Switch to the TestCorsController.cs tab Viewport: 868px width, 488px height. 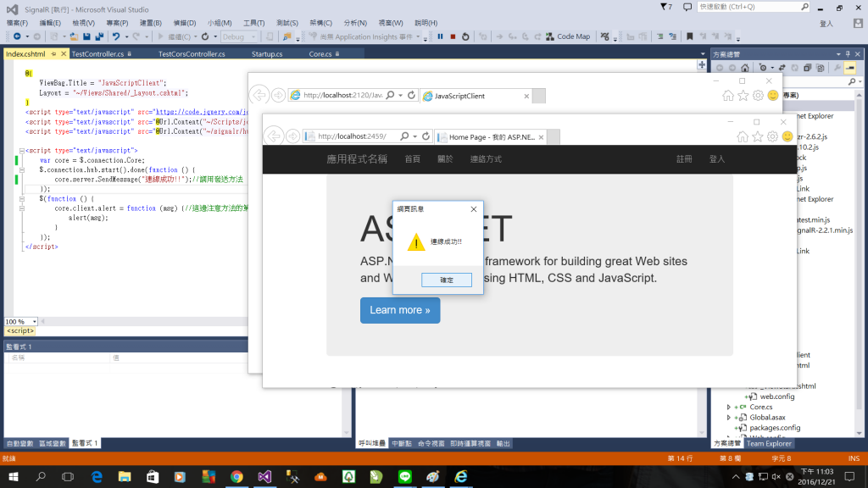coord(192,54)
